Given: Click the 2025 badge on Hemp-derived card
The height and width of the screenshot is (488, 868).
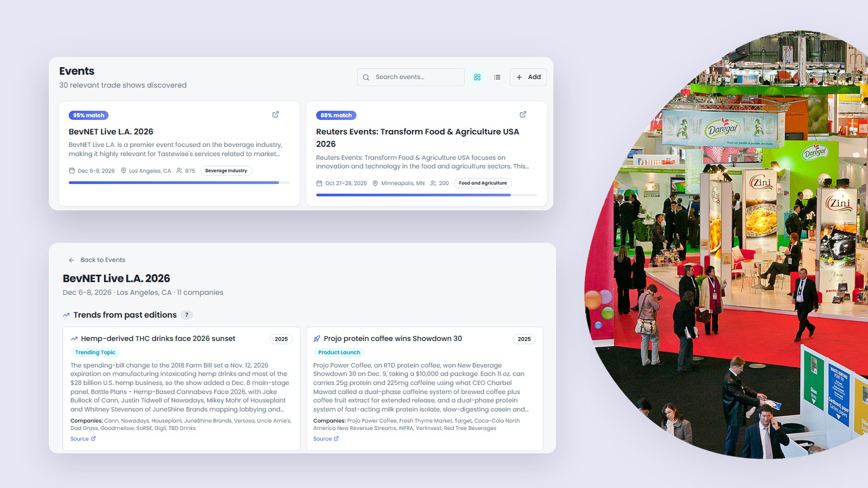Looking at the screenshot, I should tap(281, 339).
